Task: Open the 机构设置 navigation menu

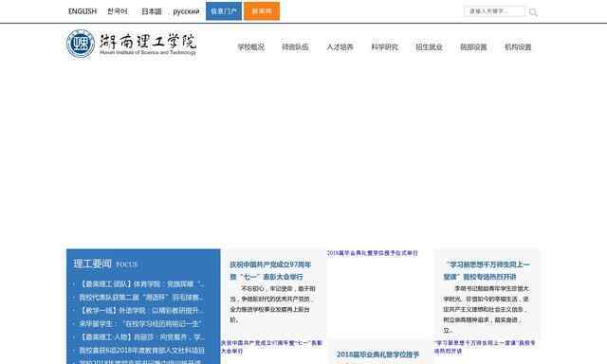Action: coord(518,47)
